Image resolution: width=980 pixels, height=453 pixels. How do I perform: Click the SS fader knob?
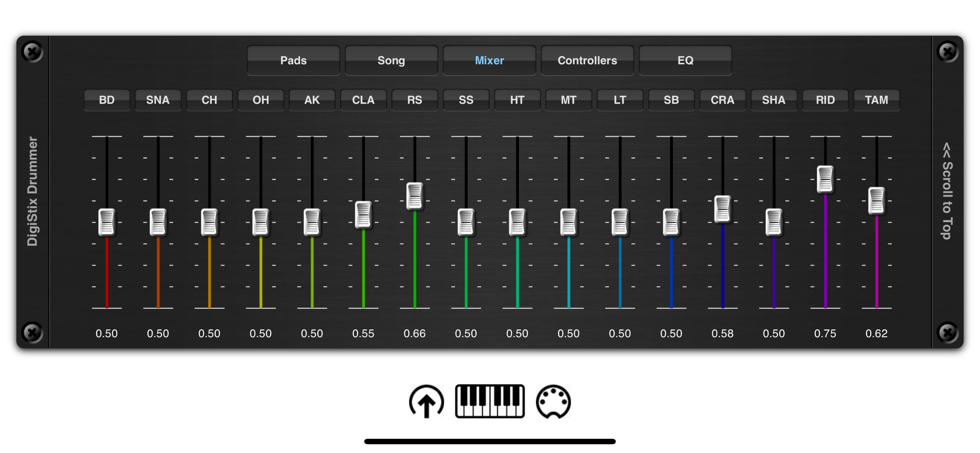pyautogui.click(x=466, y=222)
